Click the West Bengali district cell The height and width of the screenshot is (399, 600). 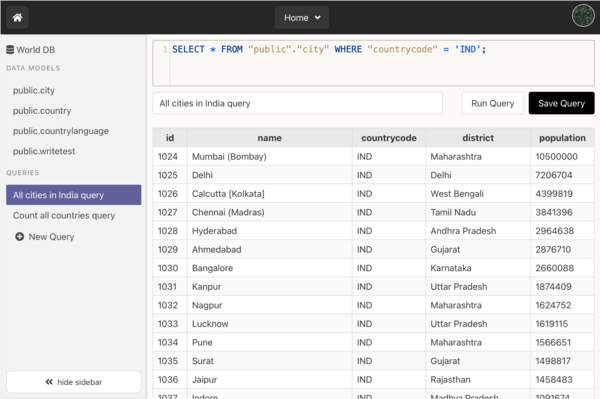tap(478, 194)
